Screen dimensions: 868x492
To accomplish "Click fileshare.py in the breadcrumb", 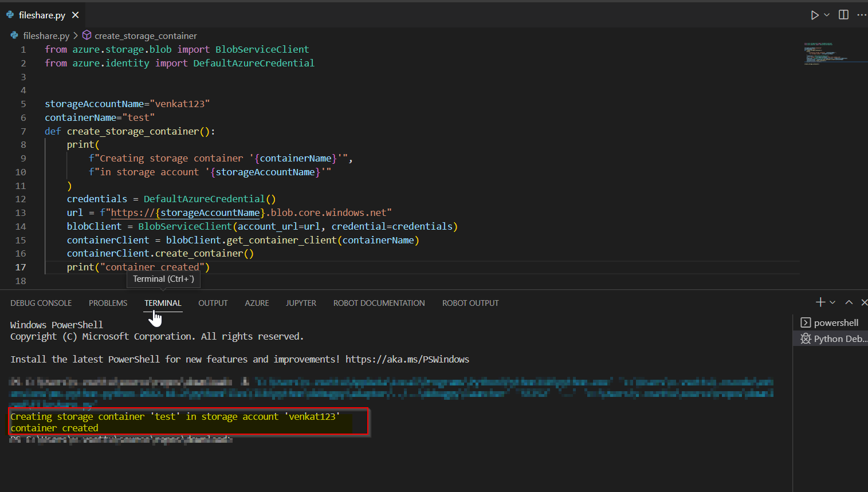I will 46,36.
